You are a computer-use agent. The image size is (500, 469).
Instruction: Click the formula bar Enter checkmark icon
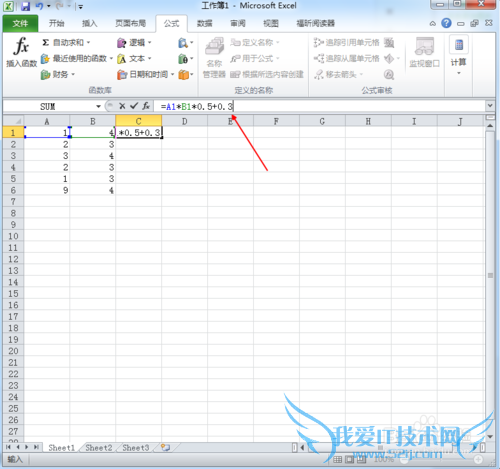pos(134,106)
